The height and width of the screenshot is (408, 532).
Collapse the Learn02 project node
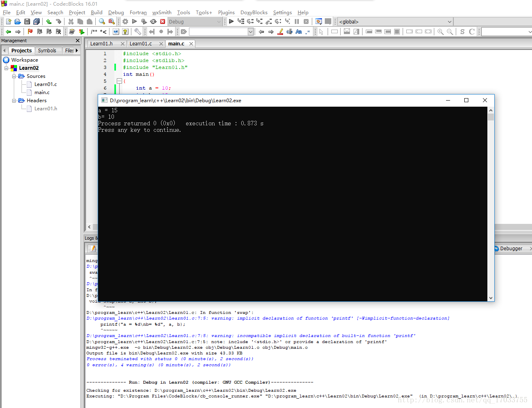pyautogui.click(x=6, y=68)
